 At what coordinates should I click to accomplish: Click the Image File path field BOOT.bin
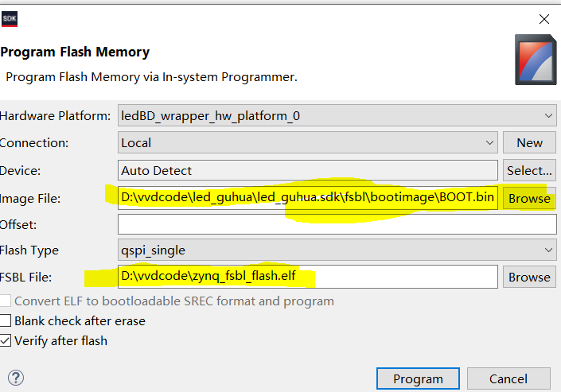(x=308, y=197)
